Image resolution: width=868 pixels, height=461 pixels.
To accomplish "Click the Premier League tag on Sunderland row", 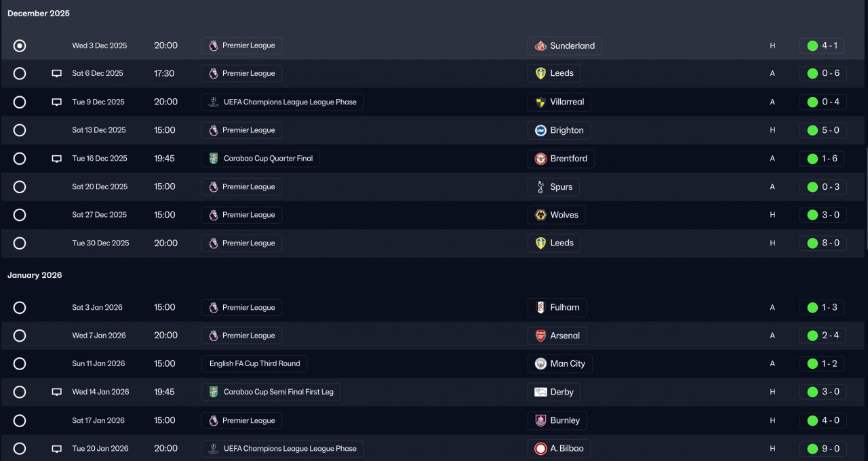I will pyautogui.click(x=241, y=46).
